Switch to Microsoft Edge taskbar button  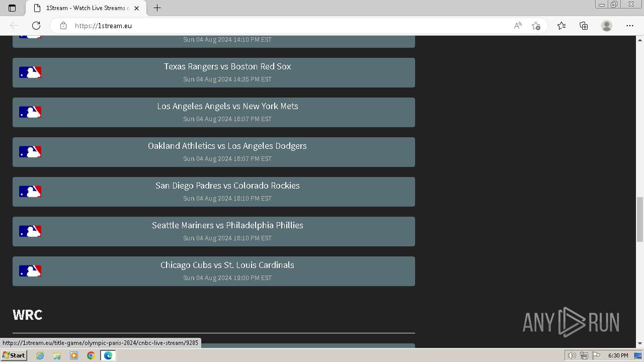[108, 355]
